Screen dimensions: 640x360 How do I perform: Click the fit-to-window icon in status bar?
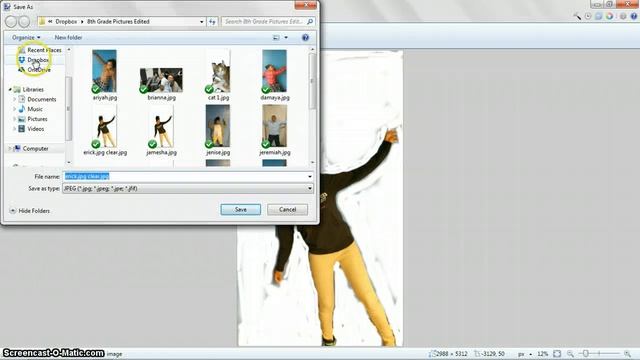click(557, 354)
